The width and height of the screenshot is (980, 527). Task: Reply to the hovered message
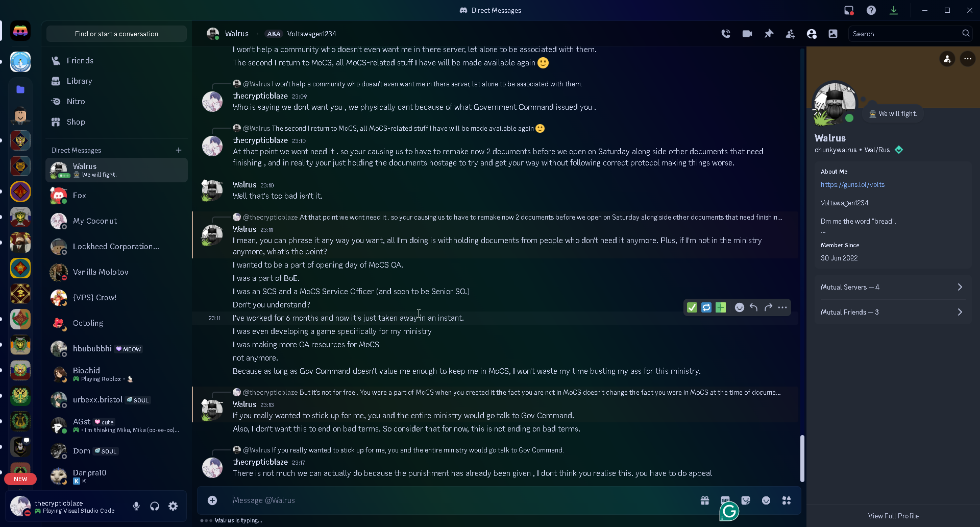(x=754, y=307)
